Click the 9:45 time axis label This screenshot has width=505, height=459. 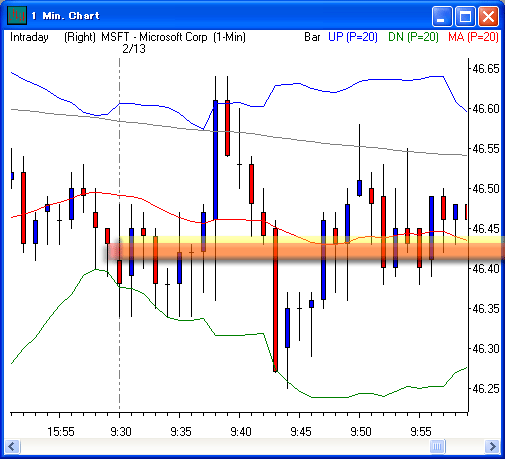click(x=301, y=432)
